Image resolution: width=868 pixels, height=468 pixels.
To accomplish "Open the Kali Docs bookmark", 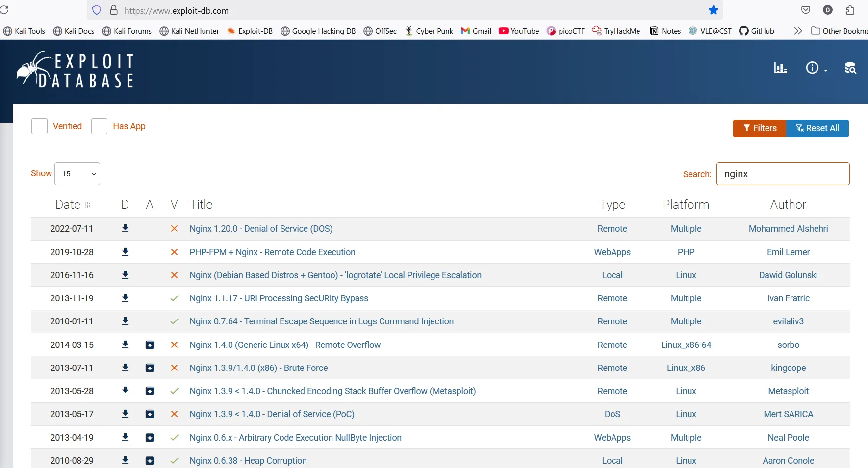I will (74, 31).
